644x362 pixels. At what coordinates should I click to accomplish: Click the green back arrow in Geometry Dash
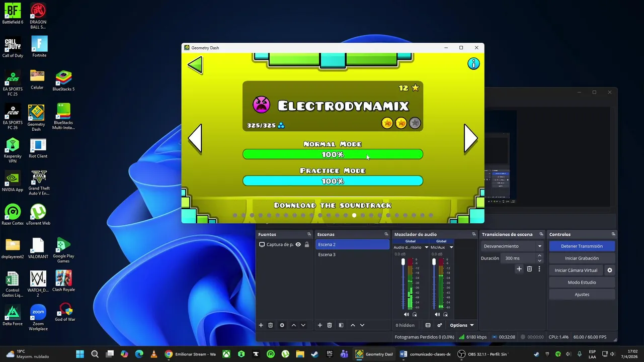(x=195, y=65)
